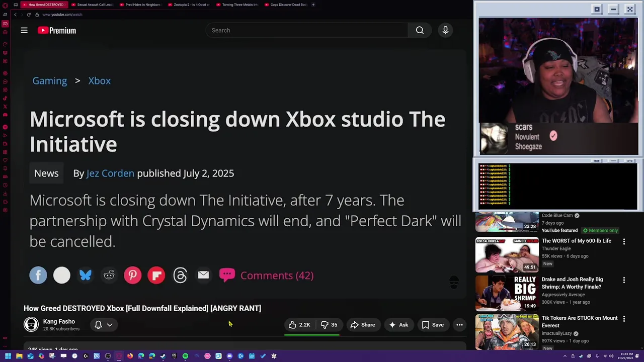The image size is (644, 362).
Task: Open Discord from the taskbar
Action: click(229, 356)
